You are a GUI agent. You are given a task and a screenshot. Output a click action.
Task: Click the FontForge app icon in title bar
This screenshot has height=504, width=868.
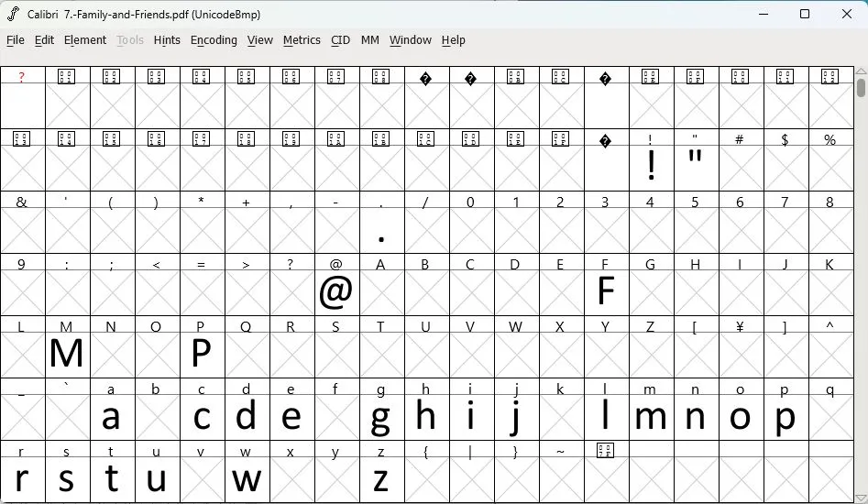(13, 14)
